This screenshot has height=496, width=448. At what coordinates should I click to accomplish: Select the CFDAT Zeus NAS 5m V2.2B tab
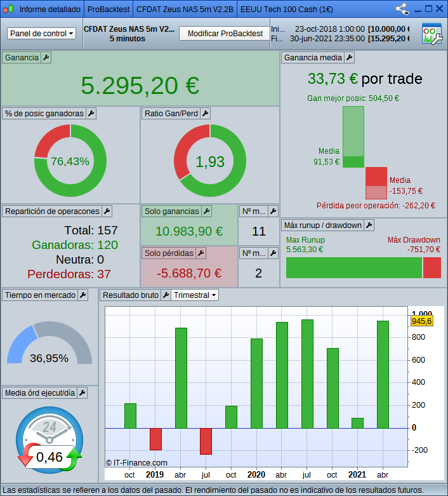[185, 9]
